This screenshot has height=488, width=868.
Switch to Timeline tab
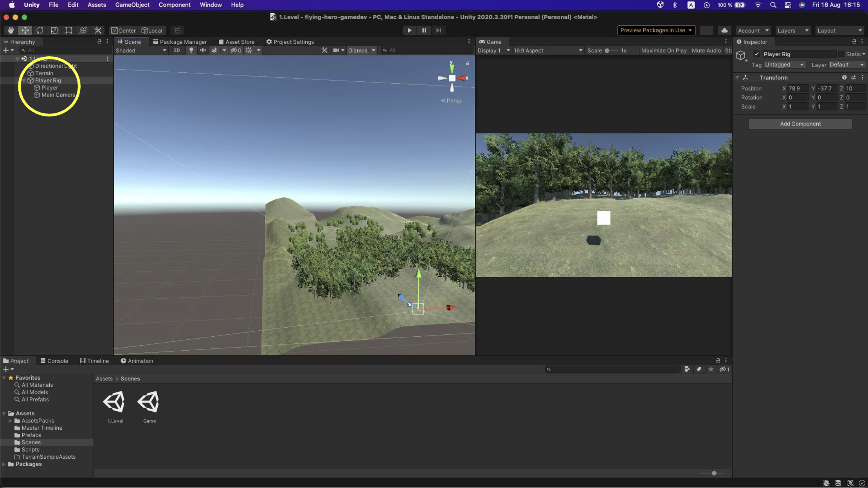pyautogui.click(x=94, y=361)
